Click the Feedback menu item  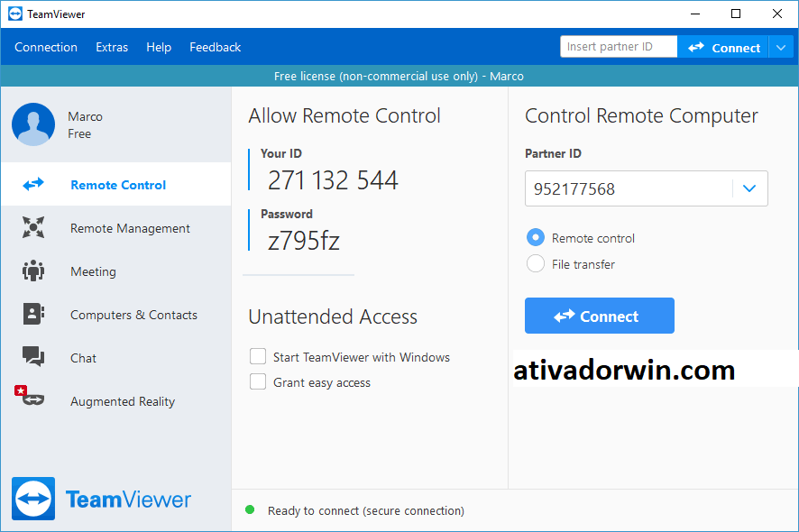pyautogui.click(x=215, y=48)
